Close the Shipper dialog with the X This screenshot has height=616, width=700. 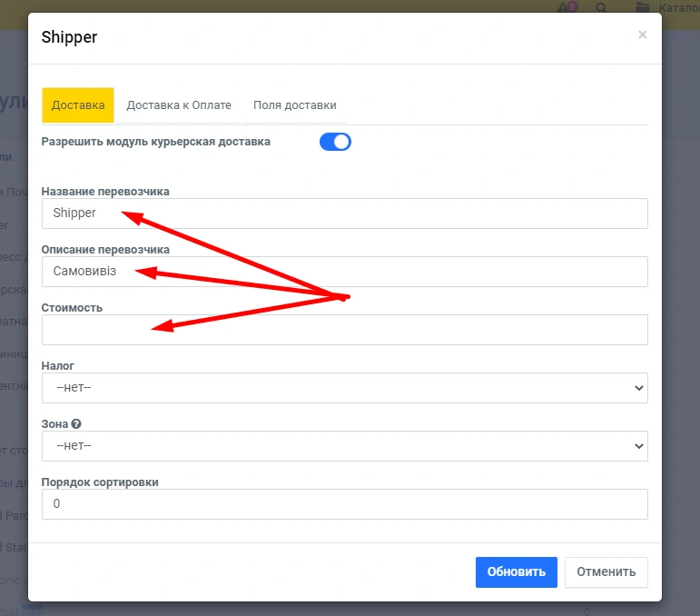pyautogui.click(x=642, y=35)
